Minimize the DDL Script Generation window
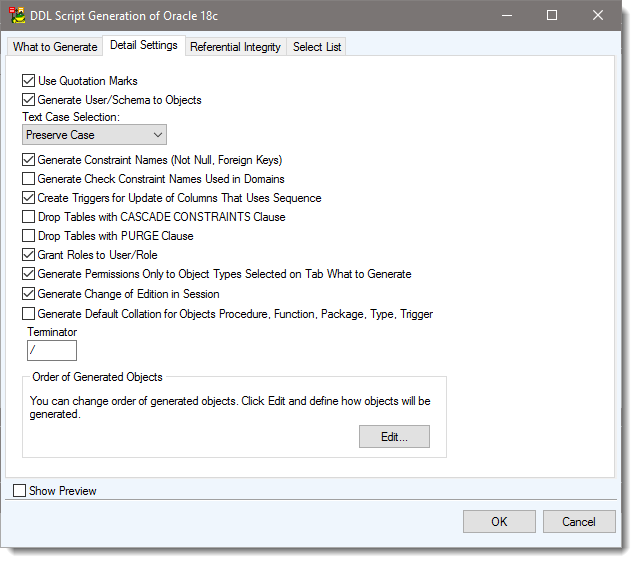The width and height of the screenshot is (637, 563). coord(507,15)
